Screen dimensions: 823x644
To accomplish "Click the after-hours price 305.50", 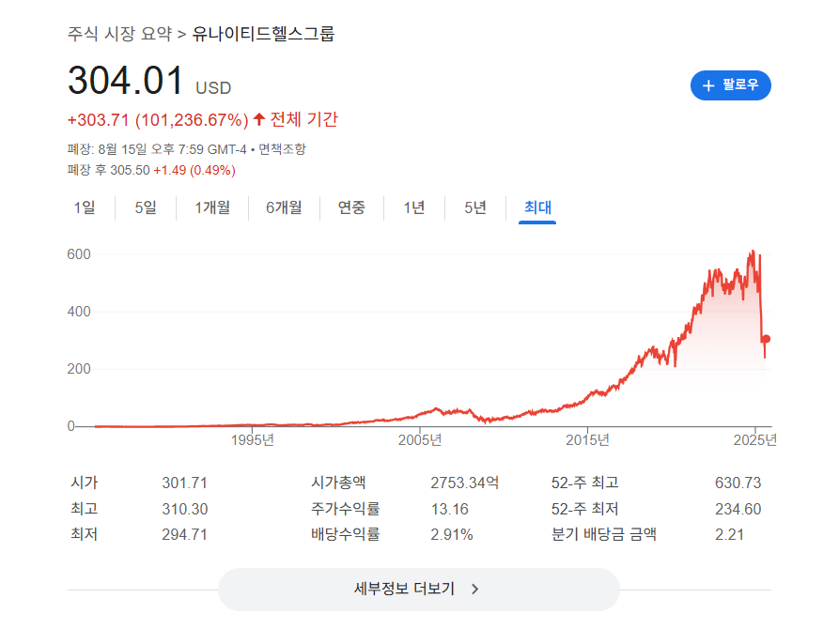I will (x=130, y=170).
